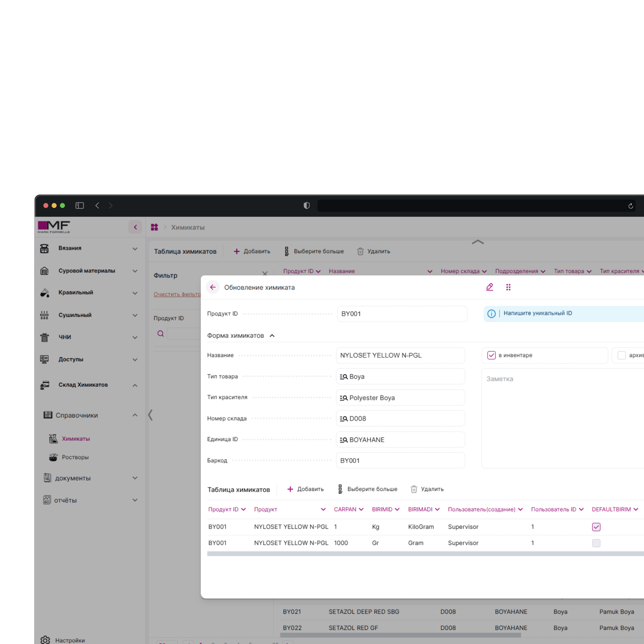The width and height of the screenshot is (644, 644).
Task: Click the Сушильный dryer icon
Action: pyautogui.click(x=44, y=315)
